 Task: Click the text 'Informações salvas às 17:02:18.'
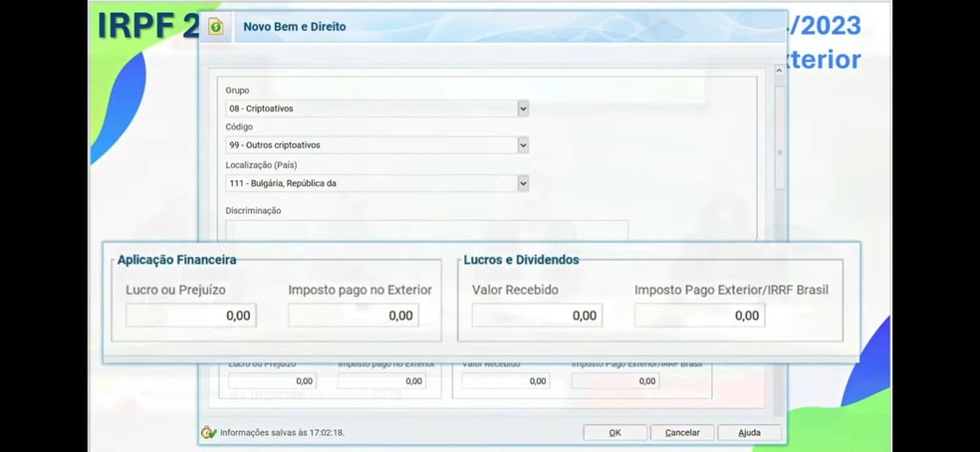click(x=283, y=433)
